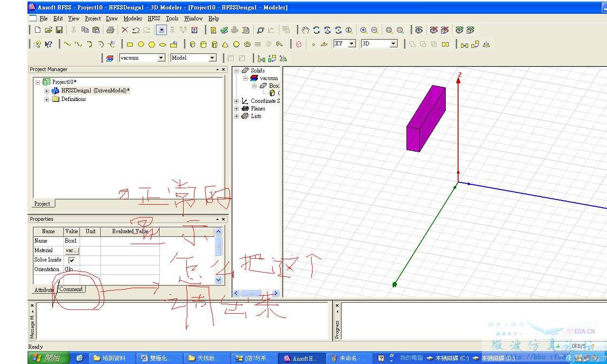Image resolution: width=607 pixels, height=364 pixels.
Task: Click the Windows Start button
Action: tap(49, 358)
